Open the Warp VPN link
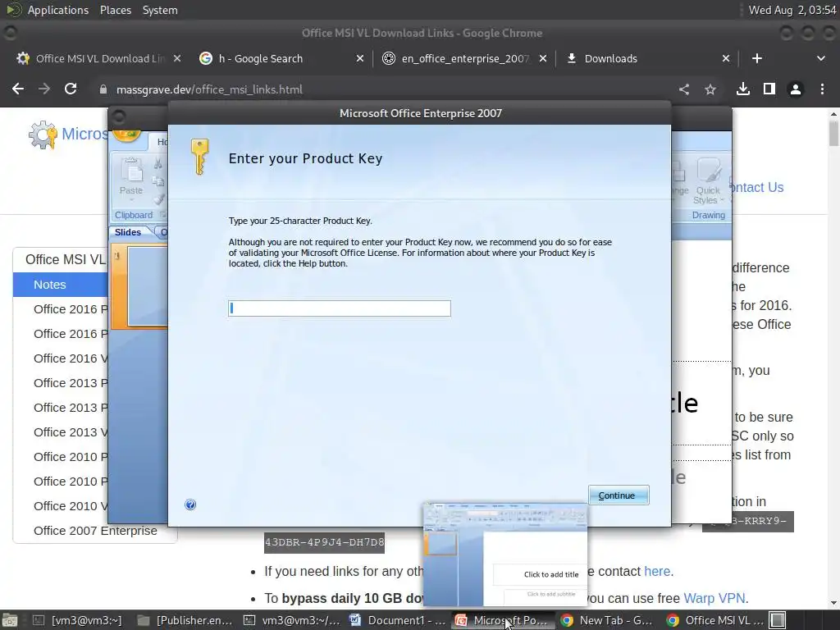840x630 pixels. tap(714, 598)
